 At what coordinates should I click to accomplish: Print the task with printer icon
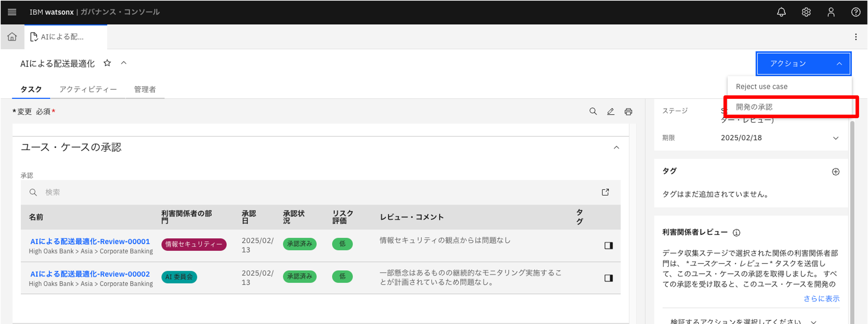pyautogui.click(x=628, y=111)
